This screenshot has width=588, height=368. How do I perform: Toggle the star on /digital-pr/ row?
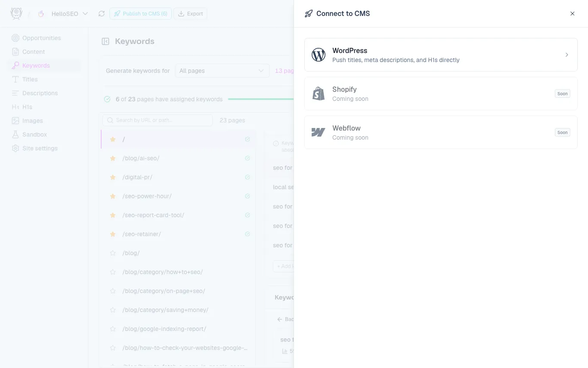point(113,177)
